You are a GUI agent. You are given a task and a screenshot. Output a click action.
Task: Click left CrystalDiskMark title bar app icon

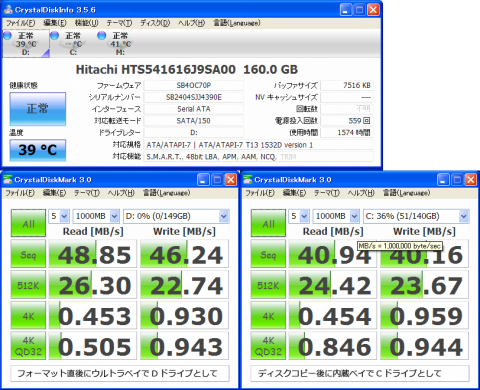click(x=8, y=180)
